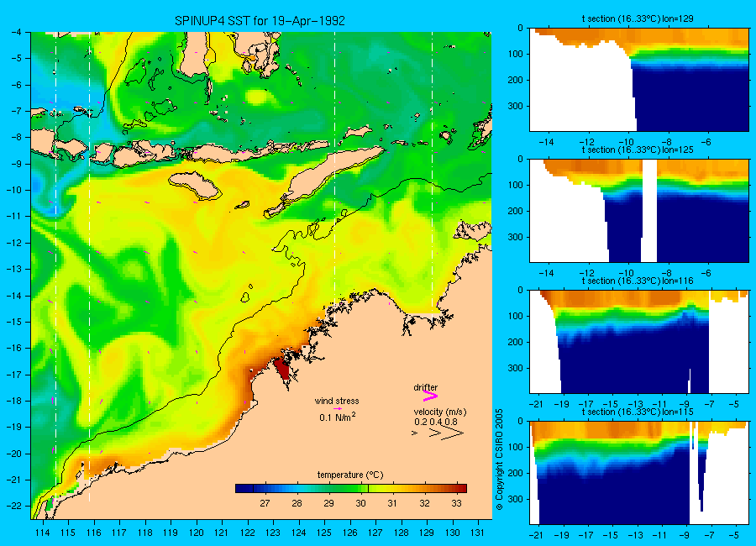Click the colorbar tick label "27"
Screen dimensions: 756x546
(265, 503)
